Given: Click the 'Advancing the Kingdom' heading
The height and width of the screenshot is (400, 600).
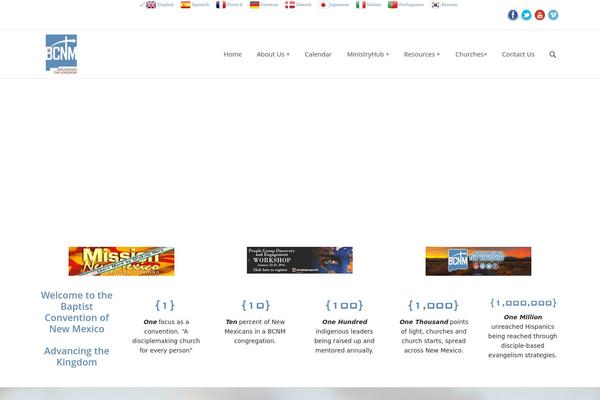Looking at the screenshot, I should 77,356.
